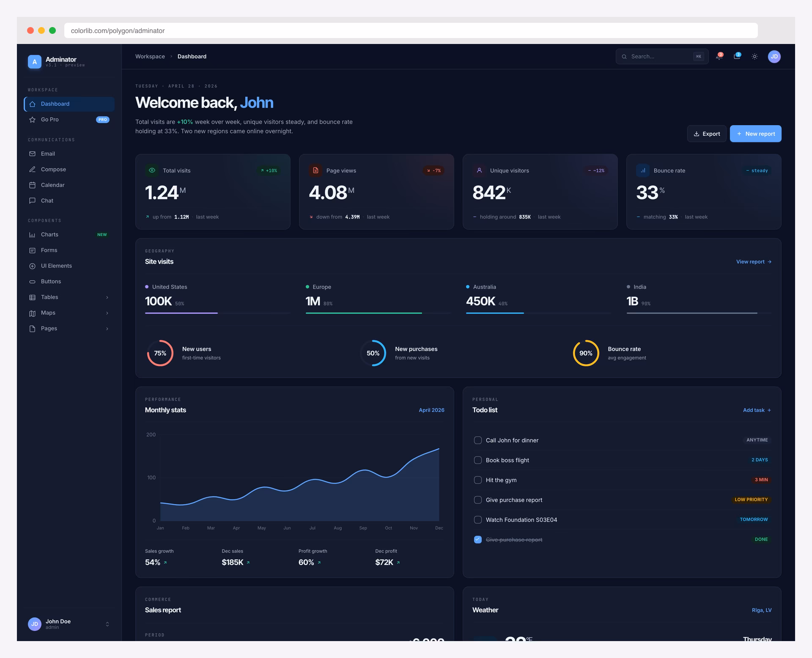
Task: Click the Charts icon in sidebar
Action: (x=32, y=235)
